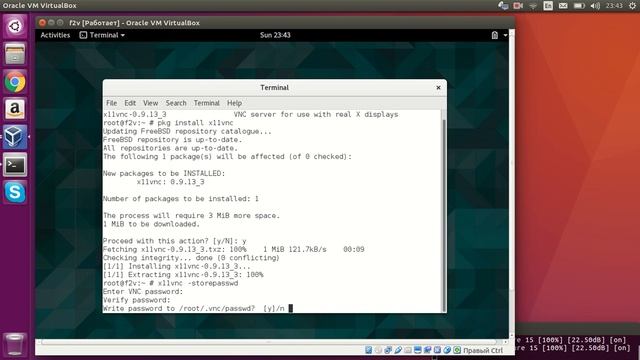Click optical disc indicator in VirtualBox status bar
The image size is (640, 360).
pyautogui.click(x=378, y=350)
